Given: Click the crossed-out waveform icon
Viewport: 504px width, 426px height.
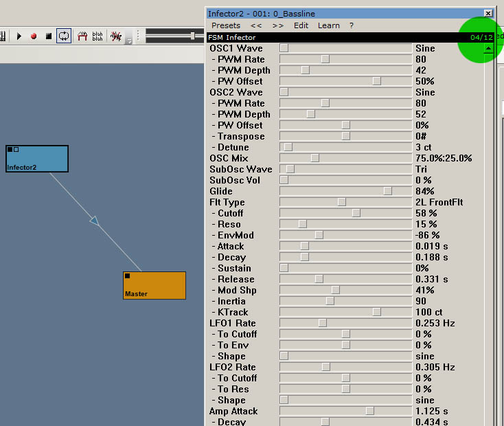Looking at the screenshot, I should (115, 36).
